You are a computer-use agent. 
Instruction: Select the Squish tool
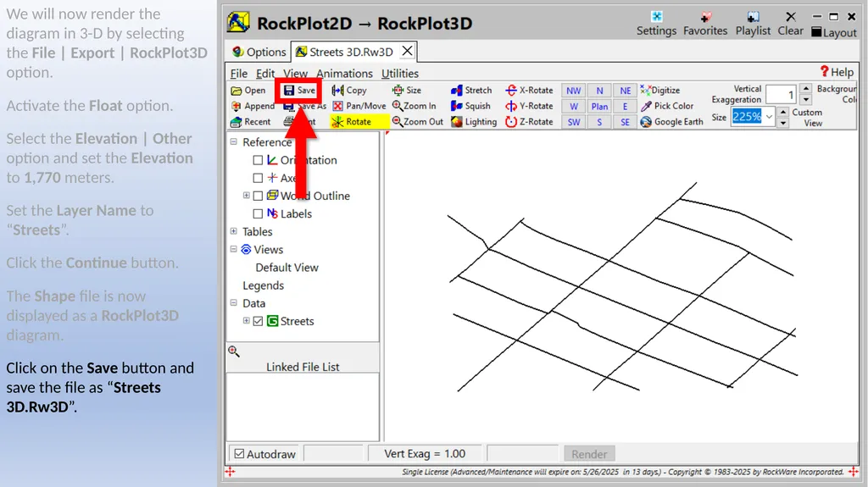pyautogui.click(x=470, y=106)
